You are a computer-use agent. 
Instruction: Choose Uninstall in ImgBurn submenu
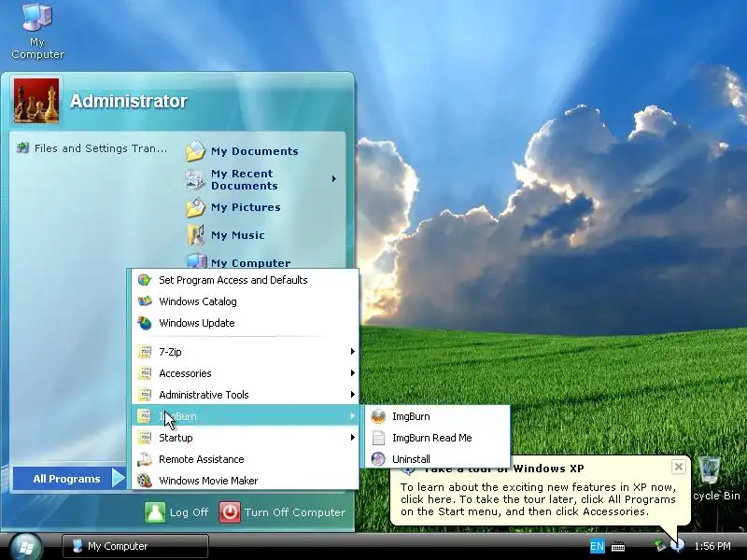pyautogui.click(x=438, y=459)
